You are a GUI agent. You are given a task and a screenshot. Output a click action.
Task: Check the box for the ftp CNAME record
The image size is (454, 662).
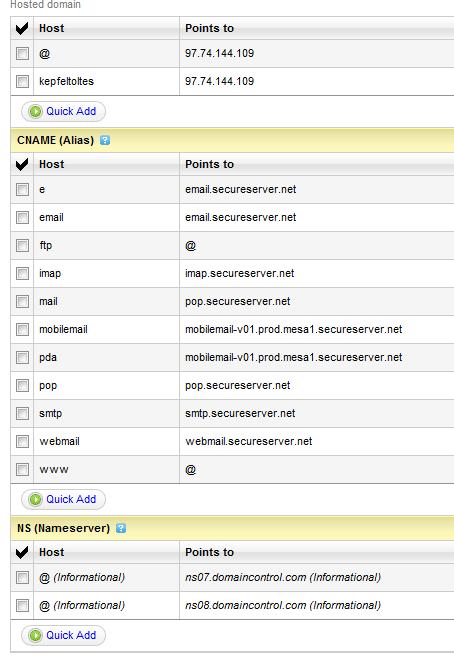point(22,245)
